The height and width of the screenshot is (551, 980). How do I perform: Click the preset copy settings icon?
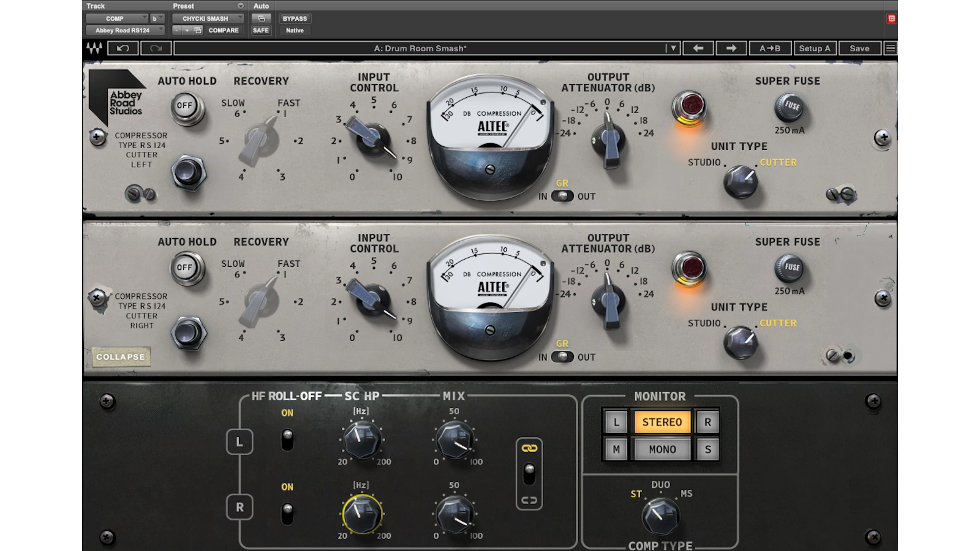coord(198,30)
